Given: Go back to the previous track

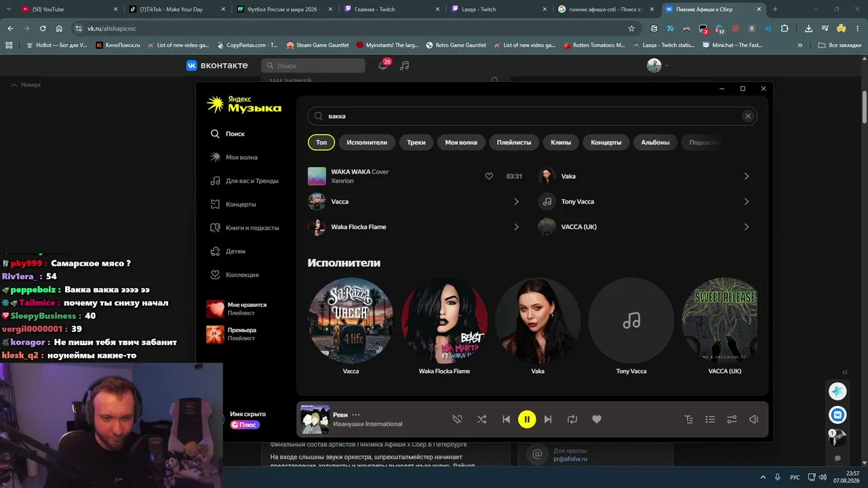Looking at the screenshot, I should coord(506,420).
